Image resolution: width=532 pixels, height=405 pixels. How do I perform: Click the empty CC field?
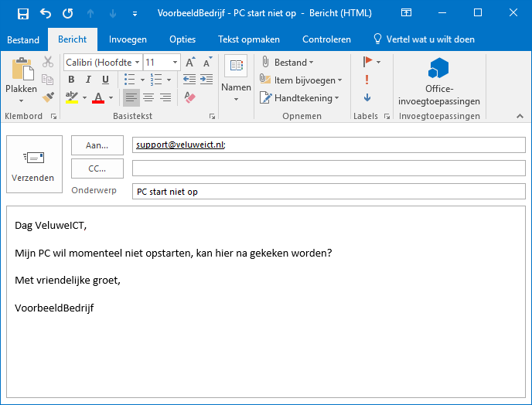tap(329, 168)
